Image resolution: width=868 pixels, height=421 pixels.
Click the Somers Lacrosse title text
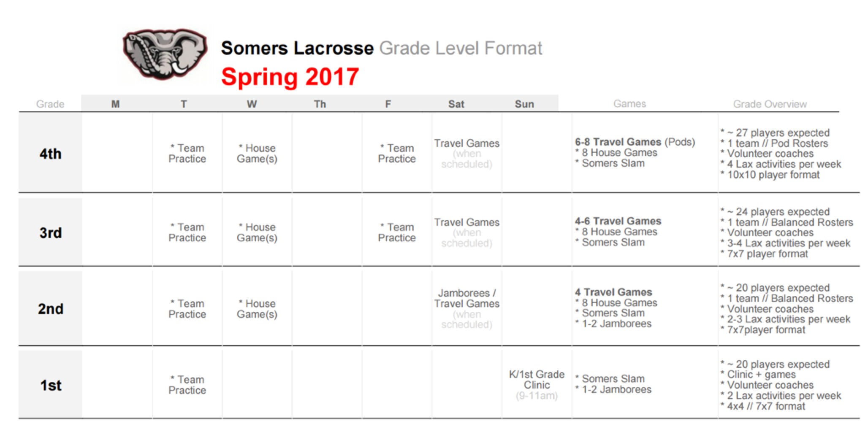point(297,48)
